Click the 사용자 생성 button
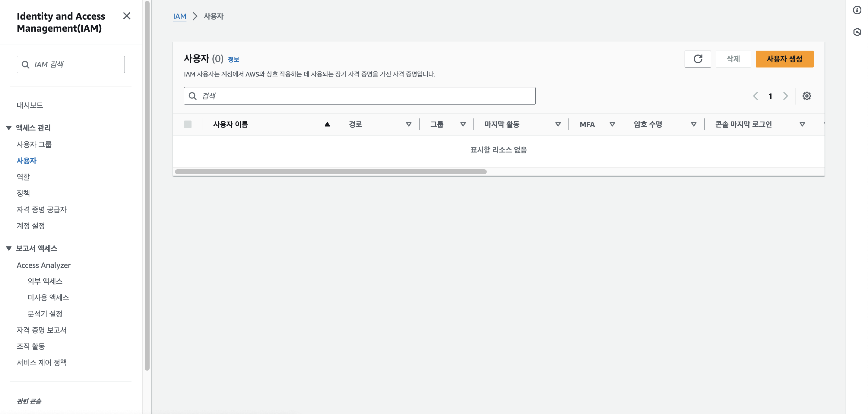Viewport: 868px width, 414px height. [784, 59]
